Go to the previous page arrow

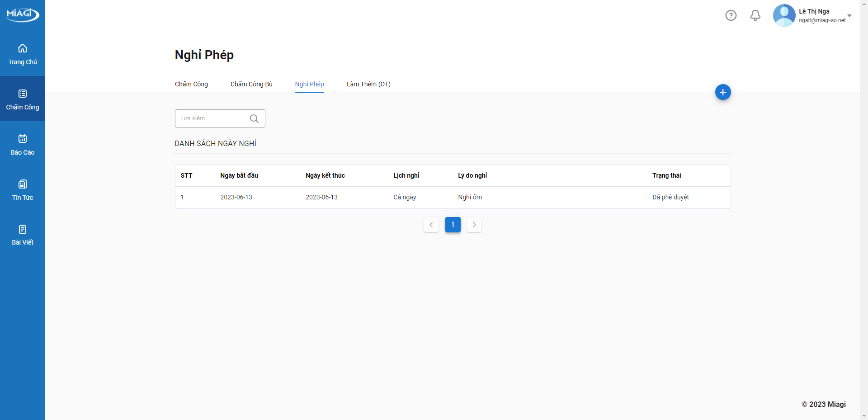(x=431, y=225)
